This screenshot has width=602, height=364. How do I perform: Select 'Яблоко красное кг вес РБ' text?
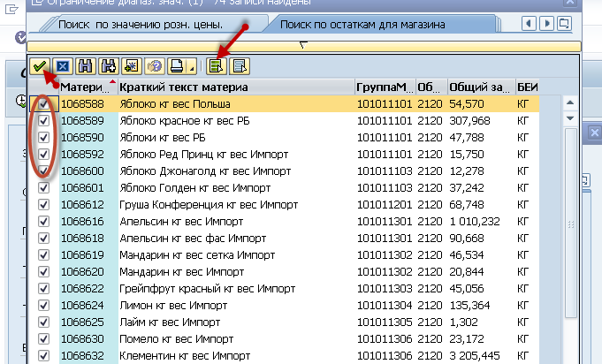tap(185, 121)
